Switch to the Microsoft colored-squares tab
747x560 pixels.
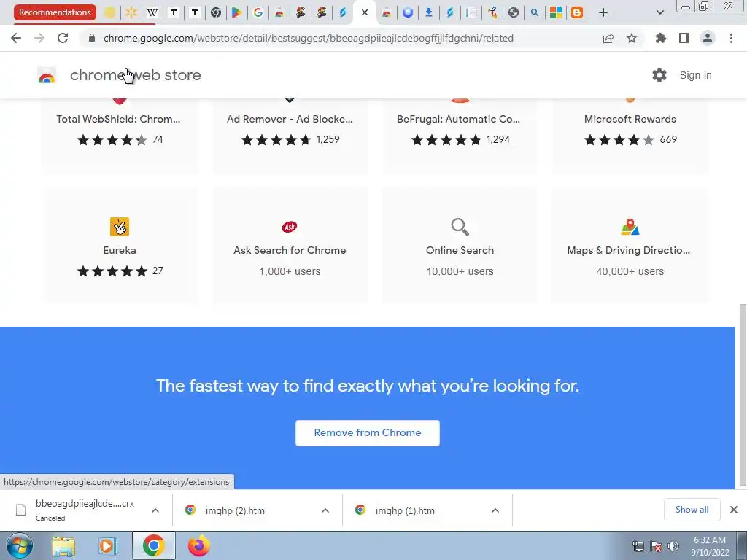click(x=555, y=13)
